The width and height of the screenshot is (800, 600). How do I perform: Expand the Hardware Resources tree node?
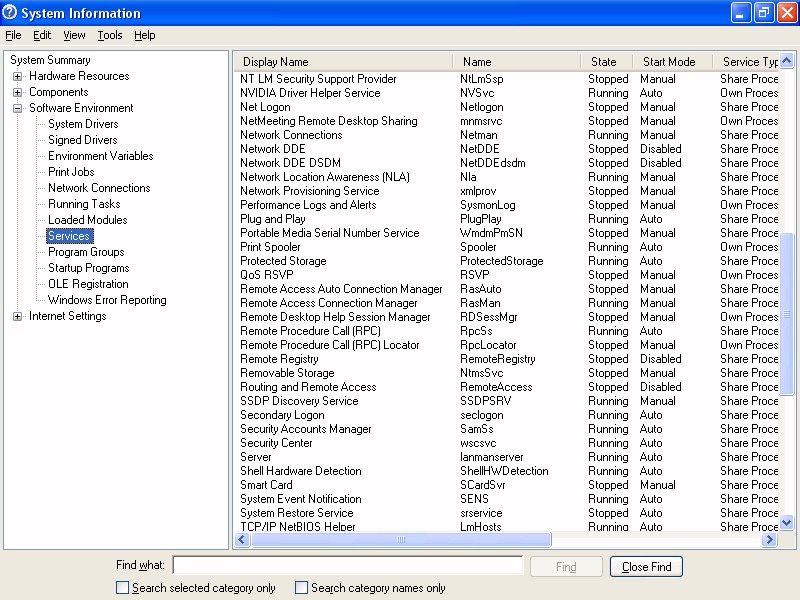18,76
